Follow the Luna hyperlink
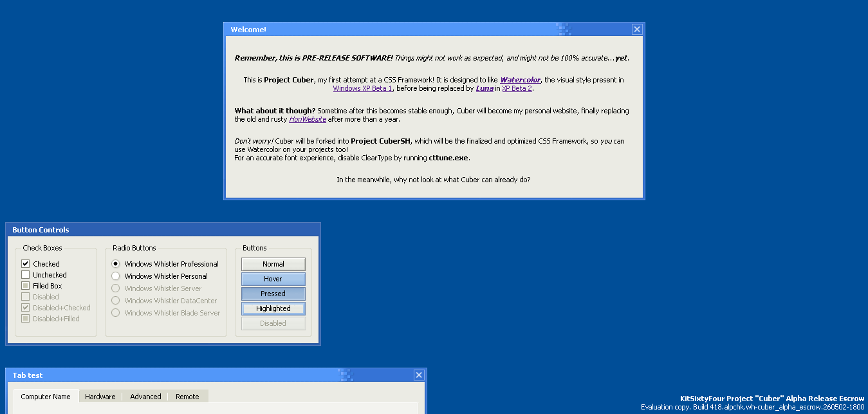868x414 pixels. pos(485,88)
